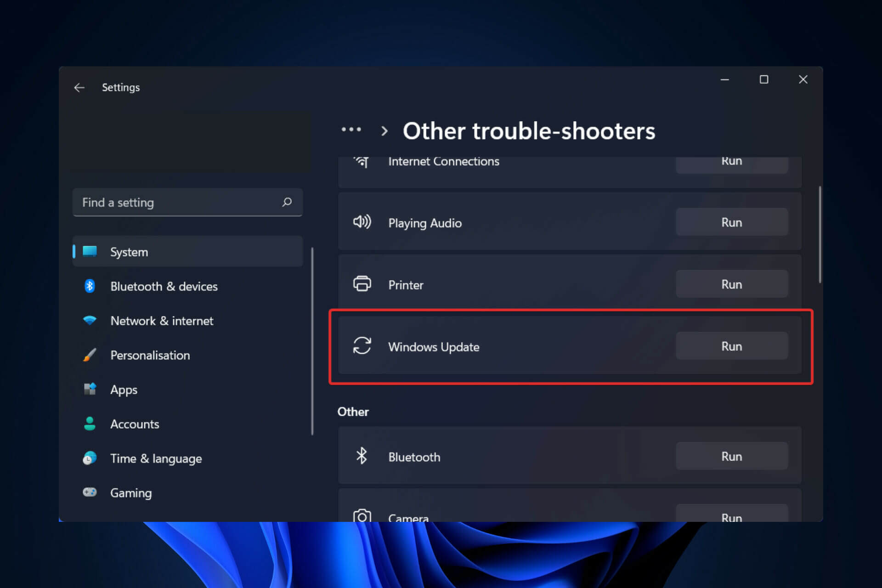Click the Camera icon
Viewport: 882px width, 588px height.
tap(362, 515)
